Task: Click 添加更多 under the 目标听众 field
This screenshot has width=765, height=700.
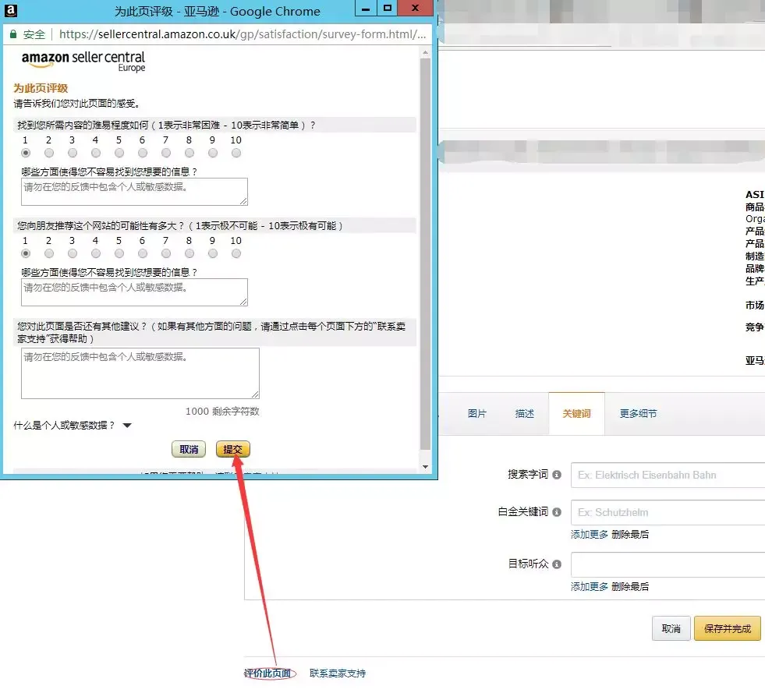Action: (x=590, y=587)
